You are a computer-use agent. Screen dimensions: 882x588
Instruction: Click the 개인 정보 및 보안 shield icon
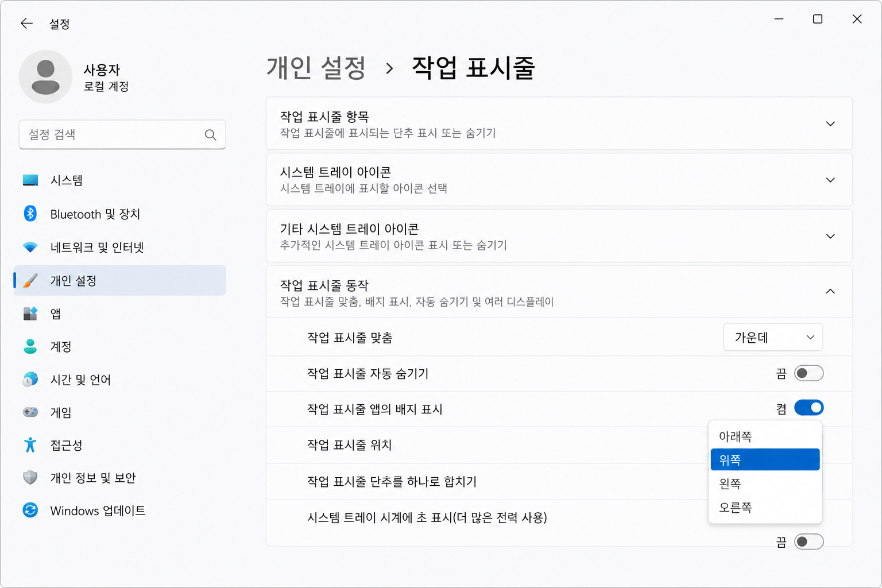[x=30, y=478]
